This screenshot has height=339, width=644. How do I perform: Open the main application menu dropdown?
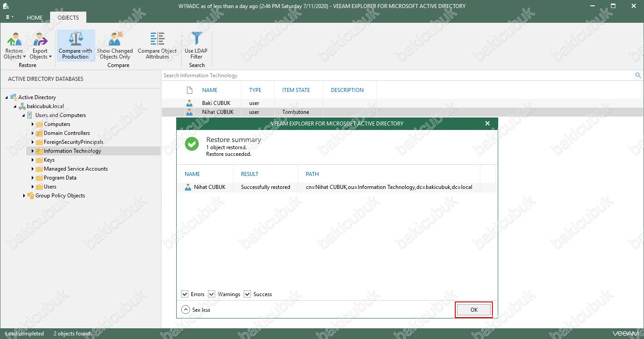click(9, 17)
